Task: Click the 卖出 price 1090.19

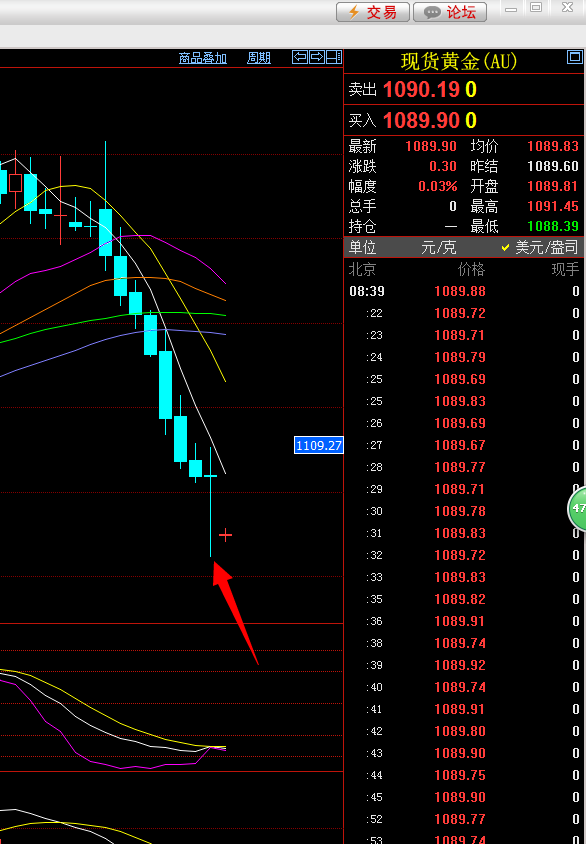Action: (421, 89)
